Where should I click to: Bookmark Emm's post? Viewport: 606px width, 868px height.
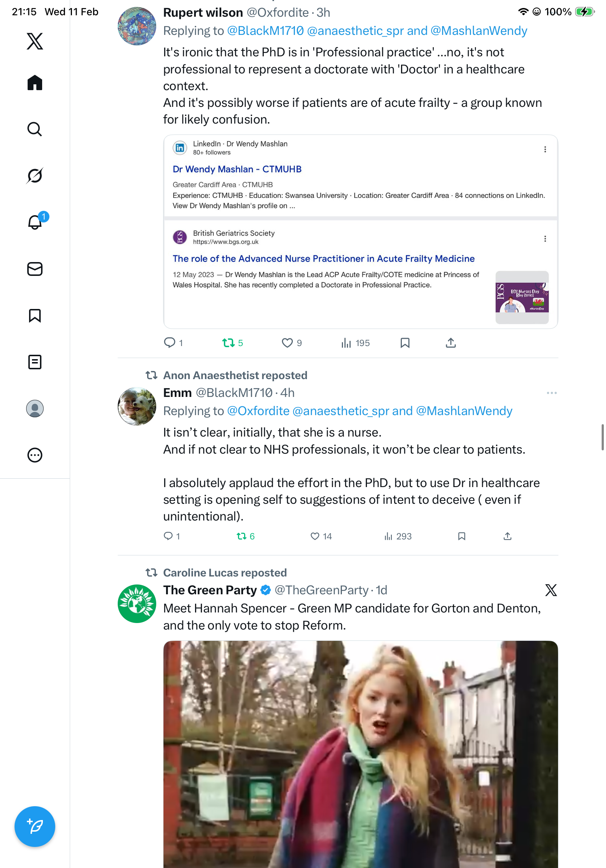point(461,536)
